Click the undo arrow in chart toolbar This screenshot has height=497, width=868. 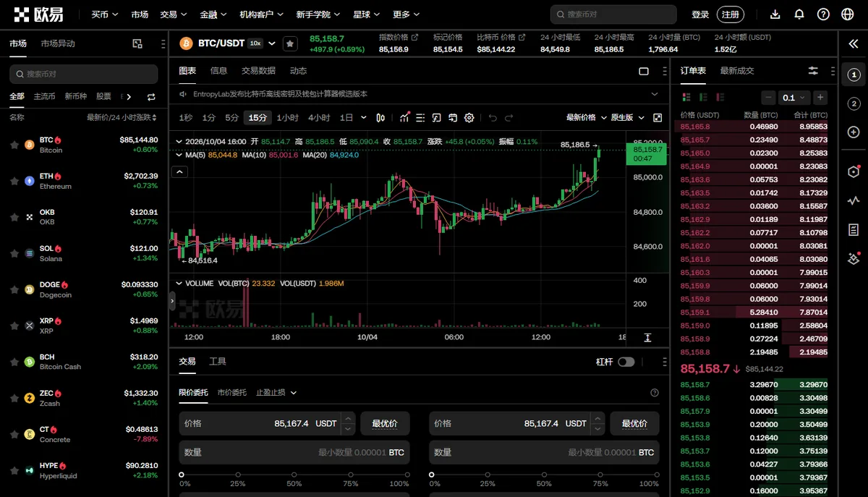tap(493, 118)
